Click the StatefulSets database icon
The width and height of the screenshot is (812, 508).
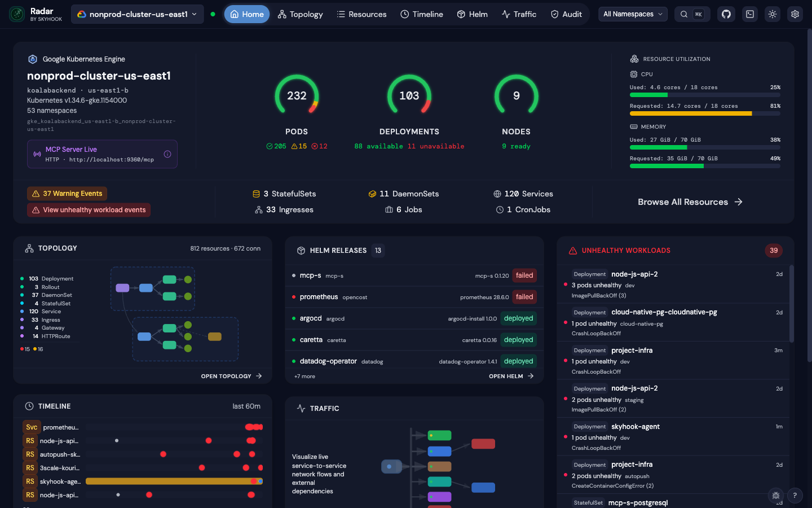pos(257,194)
